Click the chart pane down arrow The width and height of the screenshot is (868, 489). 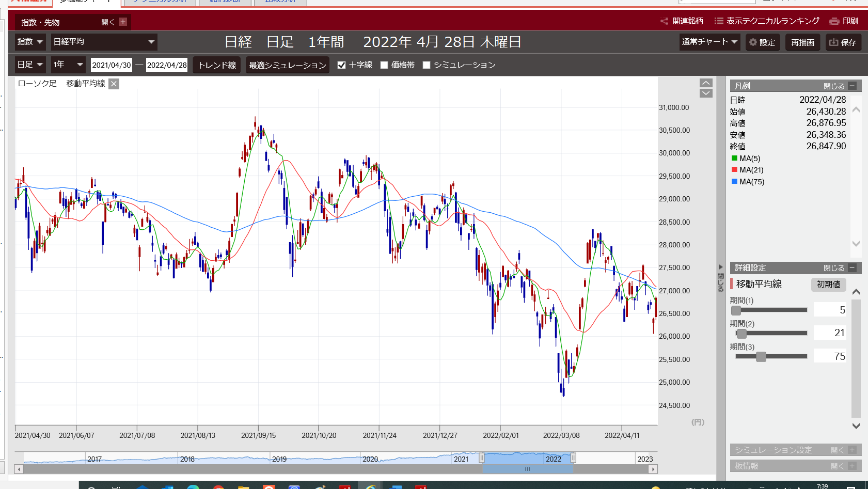[x=706, y=93]
